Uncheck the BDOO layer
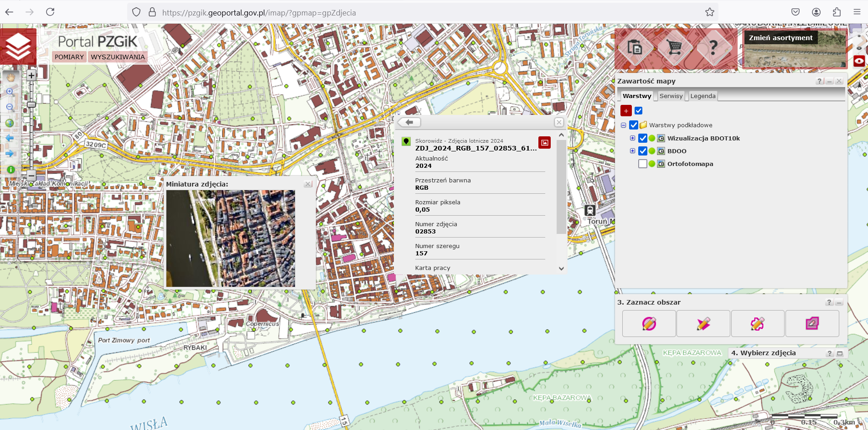This screenshot has width=868, height=430. (643, 151)
